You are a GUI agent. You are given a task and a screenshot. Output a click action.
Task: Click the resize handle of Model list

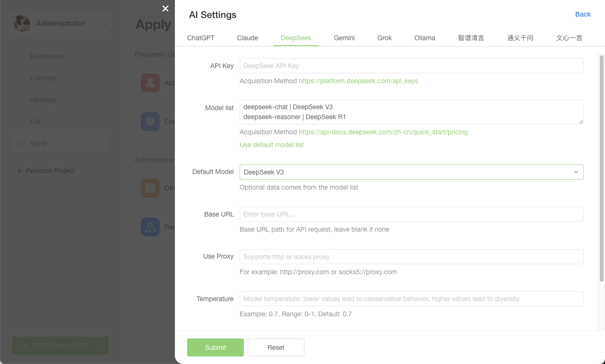tap(581, 121)
